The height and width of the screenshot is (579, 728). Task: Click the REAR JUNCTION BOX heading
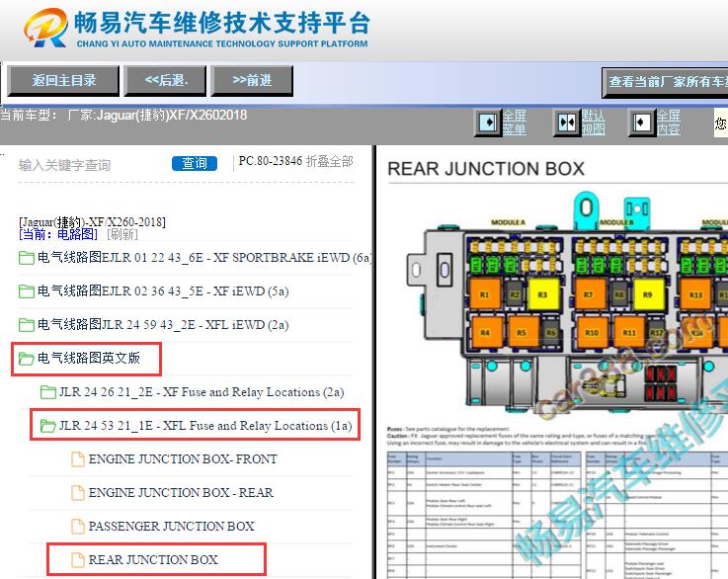click(486, 169)
